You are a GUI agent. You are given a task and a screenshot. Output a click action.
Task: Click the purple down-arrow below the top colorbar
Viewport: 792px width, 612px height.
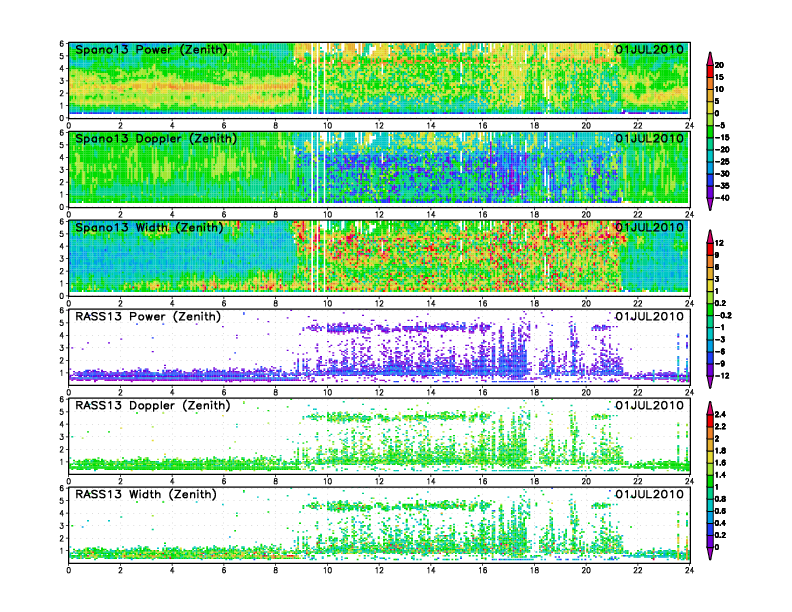[709, 204]
